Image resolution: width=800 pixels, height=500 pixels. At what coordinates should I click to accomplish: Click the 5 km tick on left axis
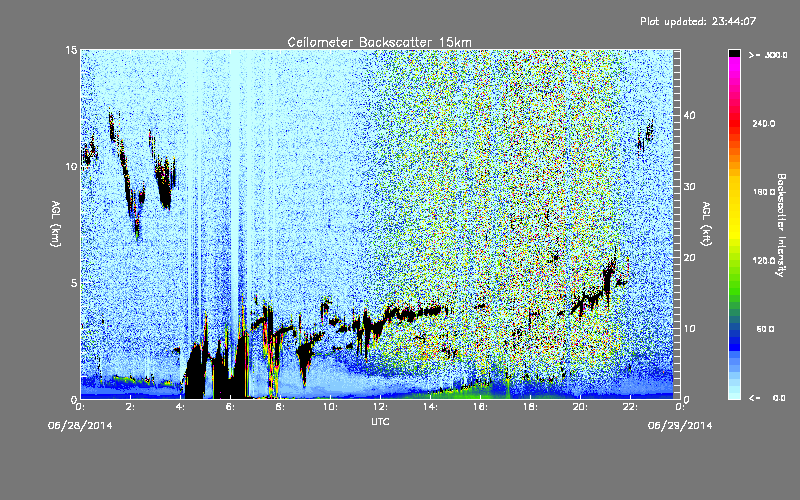[x=74, y=283]
